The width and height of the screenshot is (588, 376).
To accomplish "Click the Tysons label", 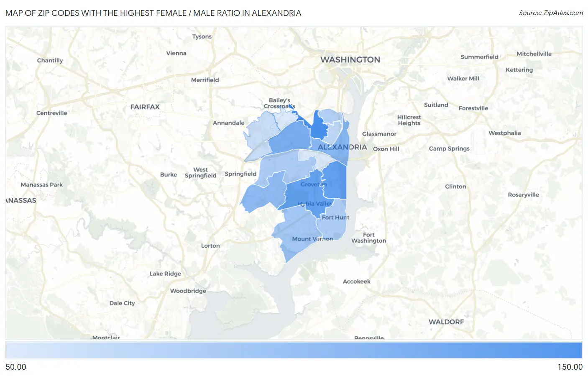I will click(x=202, y=37).
